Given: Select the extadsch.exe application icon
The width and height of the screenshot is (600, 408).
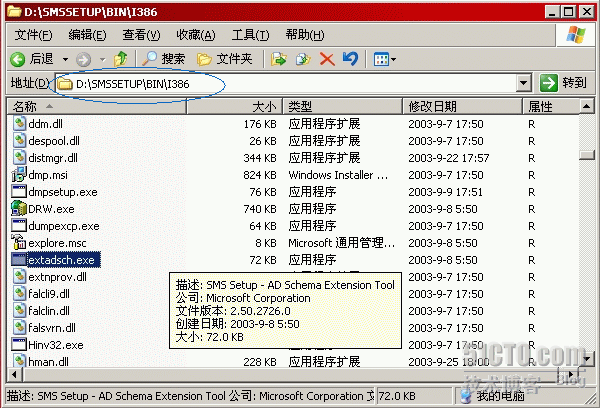Looking at the screenshot, I should point(19,259).
